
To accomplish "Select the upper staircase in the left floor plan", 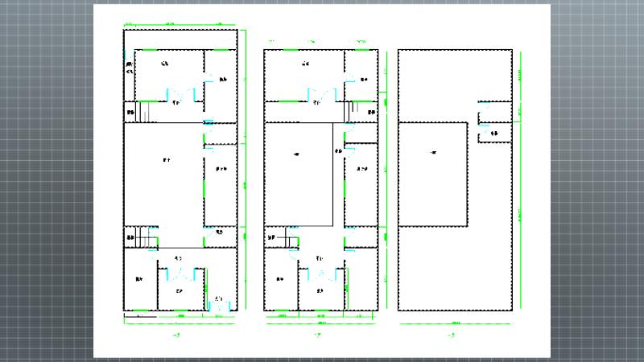I will point(142,112).
